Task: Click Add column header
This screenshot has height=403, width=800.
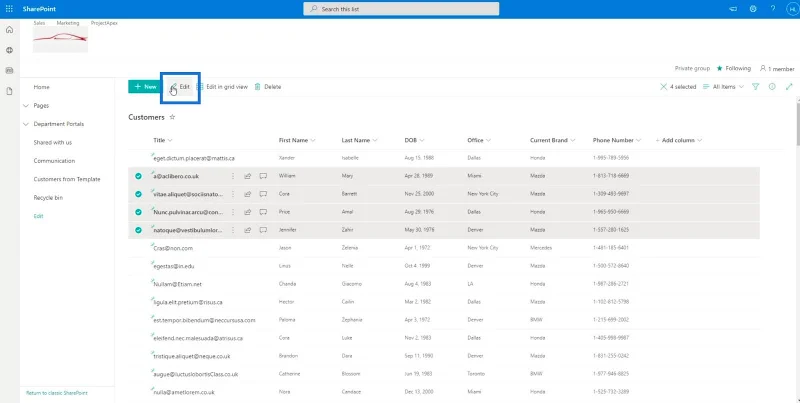Action: (679, 140)
